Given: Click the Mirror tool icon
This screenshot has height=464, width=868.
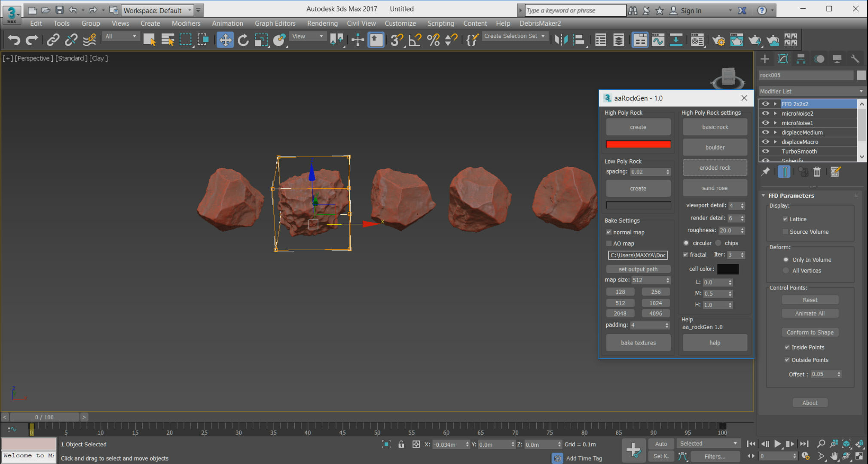Looking at the screenshot, I should click(x=561, y=40).
